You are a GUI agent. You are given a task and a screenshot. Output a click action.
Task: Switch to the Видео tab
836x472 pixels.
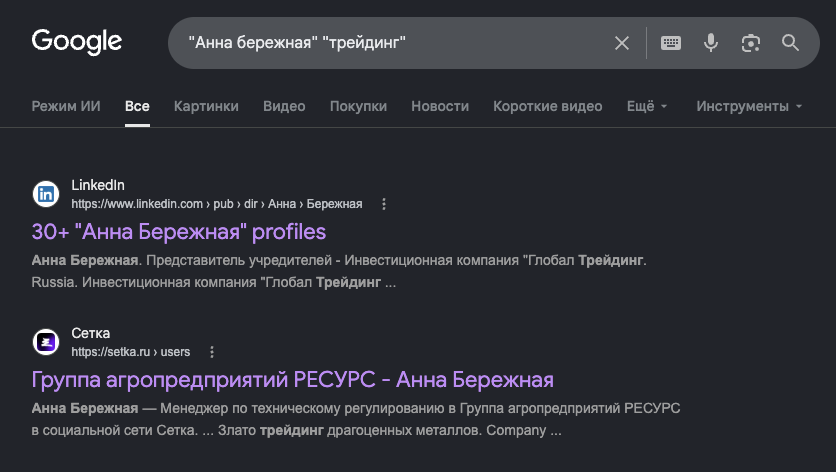coord(284,106)
